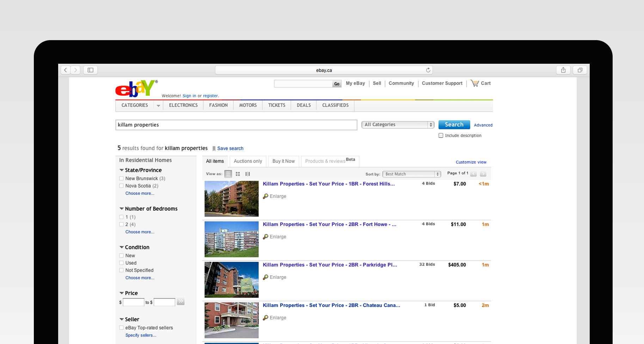Open the All Categories dropdown

[x=398, y=125]
